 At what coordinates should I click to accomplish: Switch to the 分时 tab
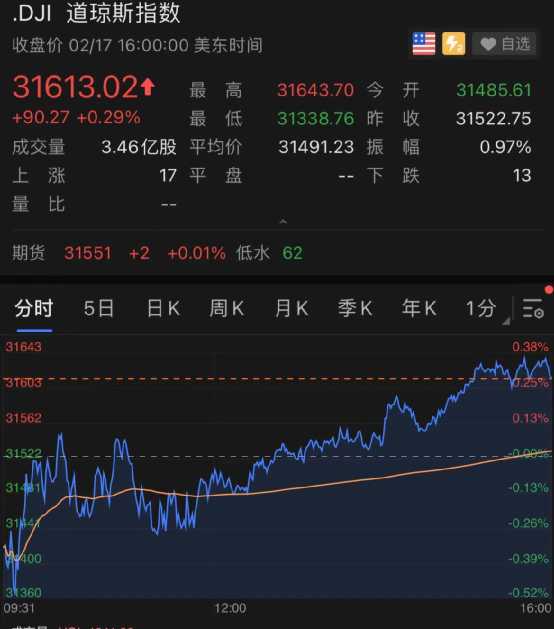pyautogui.click(x=34, y=308)
